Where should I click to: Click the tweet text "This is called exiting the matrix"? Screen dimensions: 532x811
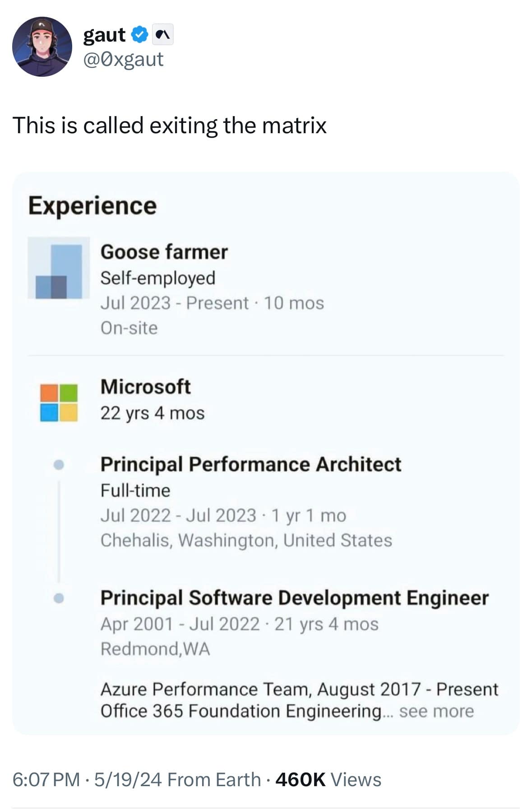tap(169, 125)
